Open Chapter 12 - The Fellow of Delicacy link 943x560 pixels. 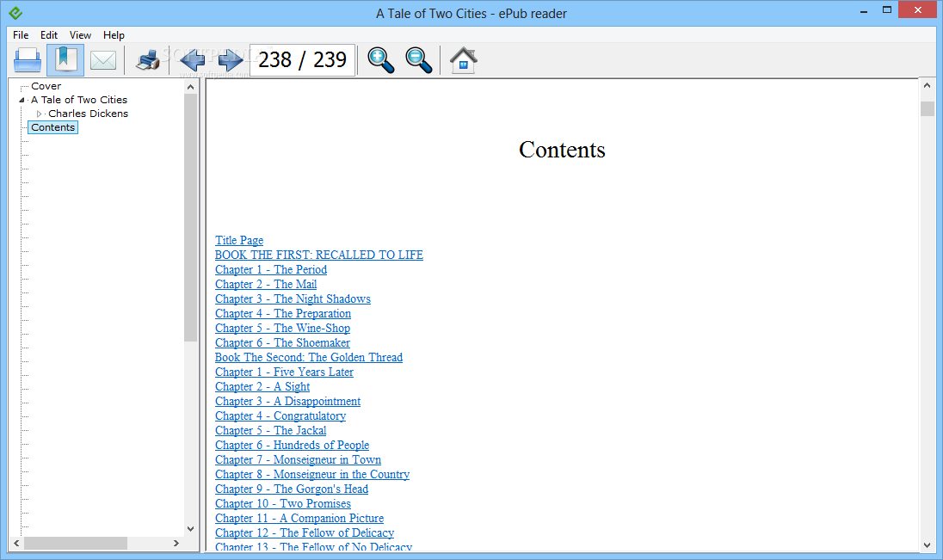click(305, 533)
